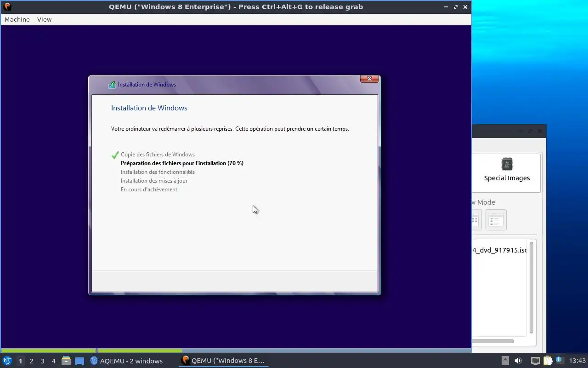Click the green checkmark beside Copie des fichiers
Screen dimensions: 588x368
[x=115, y=155]
